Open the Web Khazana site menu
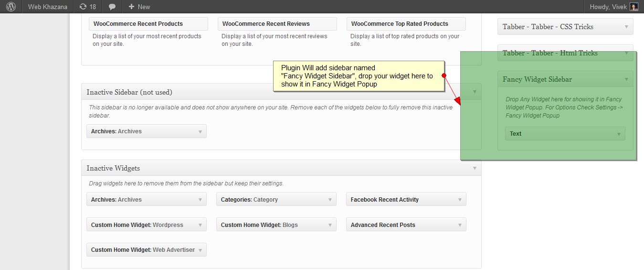This screenshot has height=270, width=644. tap(47, 7)
